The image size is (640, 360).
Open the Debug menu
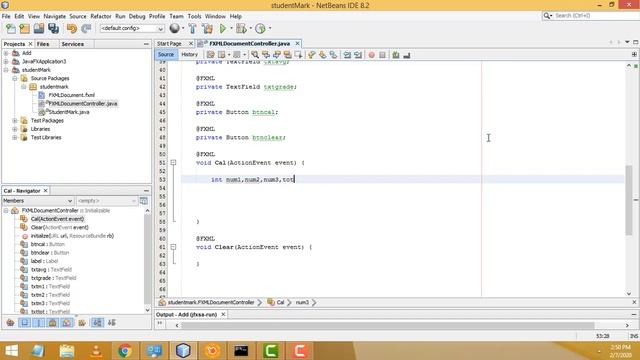click(x=137, y=16)
